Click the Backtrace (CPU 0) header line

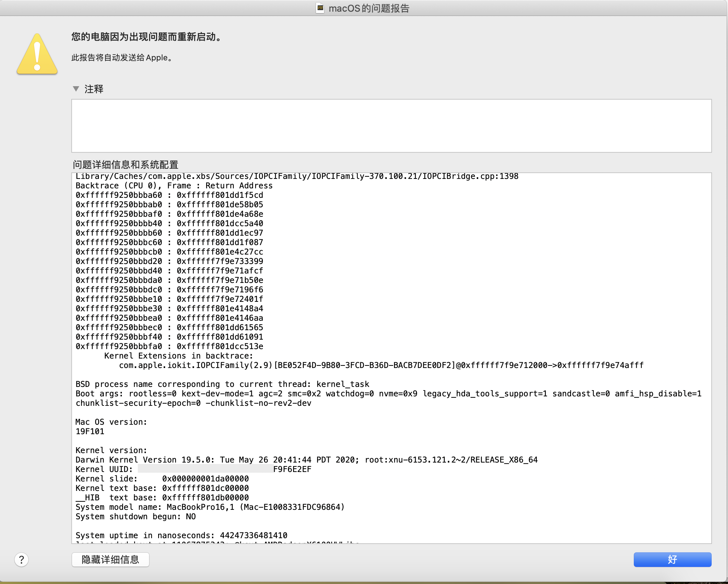(x=174, y=186)
